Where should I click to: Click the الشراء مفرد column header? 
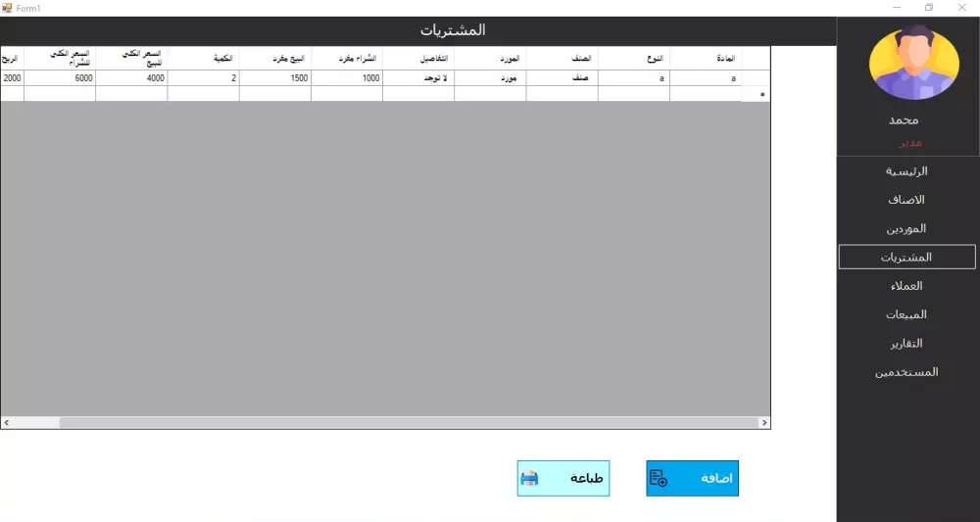[347, 58]
